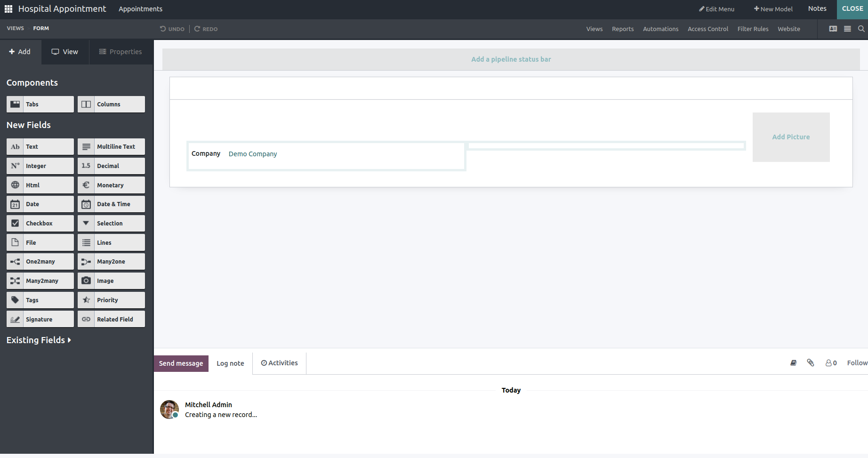This screenshot has width=868, height=458.
Task: Select the Date & Time field
Action: coord(111,204)
